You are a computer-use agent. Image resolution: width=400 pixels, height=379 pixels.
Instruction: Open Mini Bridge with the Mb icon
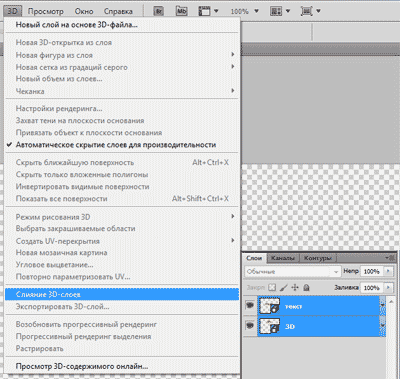(181, 11)
